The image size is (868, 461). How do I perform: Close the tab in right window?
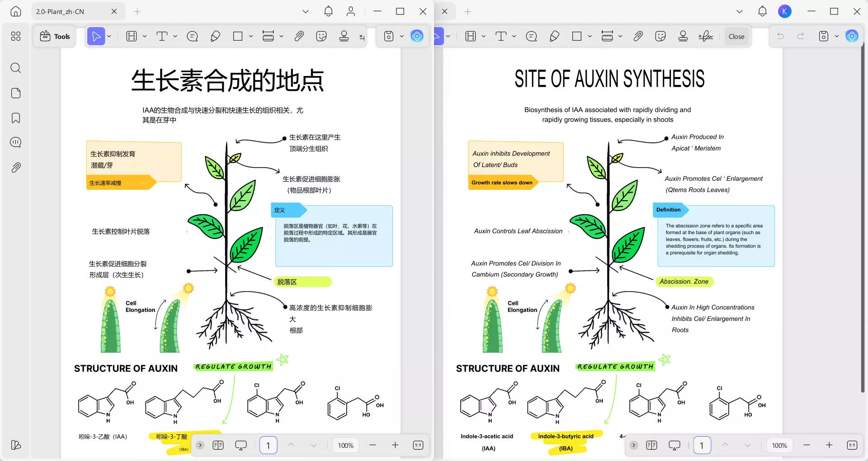[x=445, y=11]
